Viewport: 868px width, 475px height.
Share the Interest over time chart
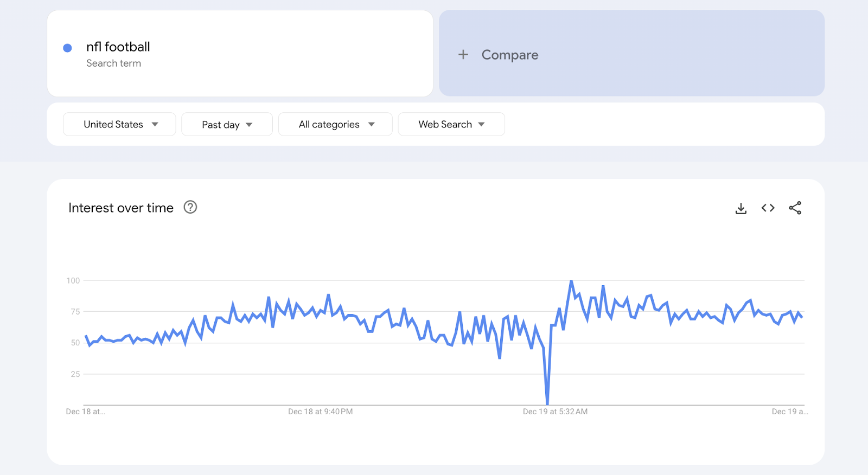click(795, 208)
